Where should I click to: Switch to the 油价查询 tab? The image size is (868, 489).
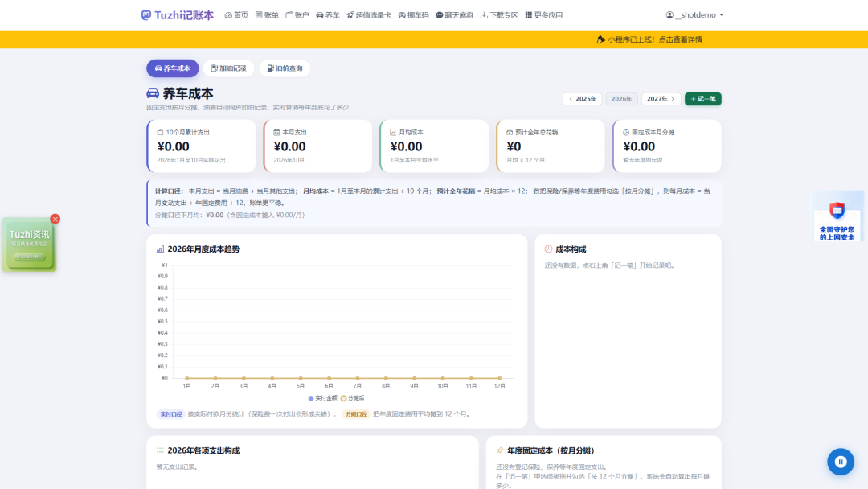pos(285,68)
